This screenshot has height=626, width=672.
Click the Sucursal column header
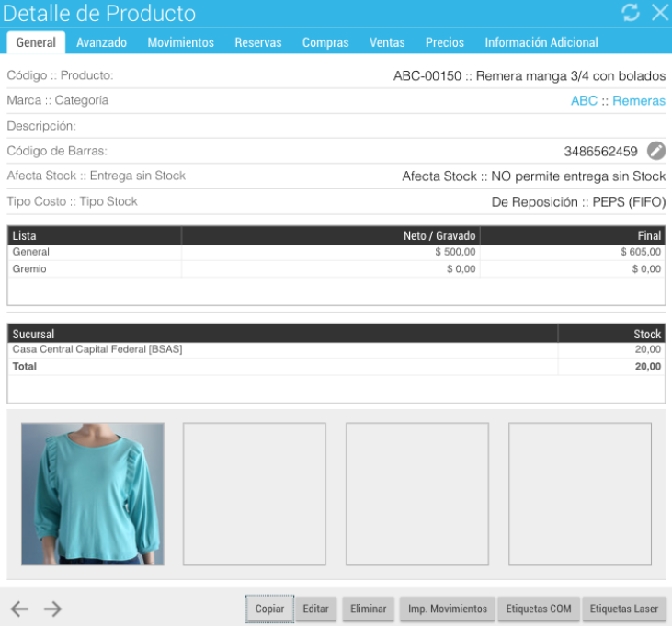point(283,334)
